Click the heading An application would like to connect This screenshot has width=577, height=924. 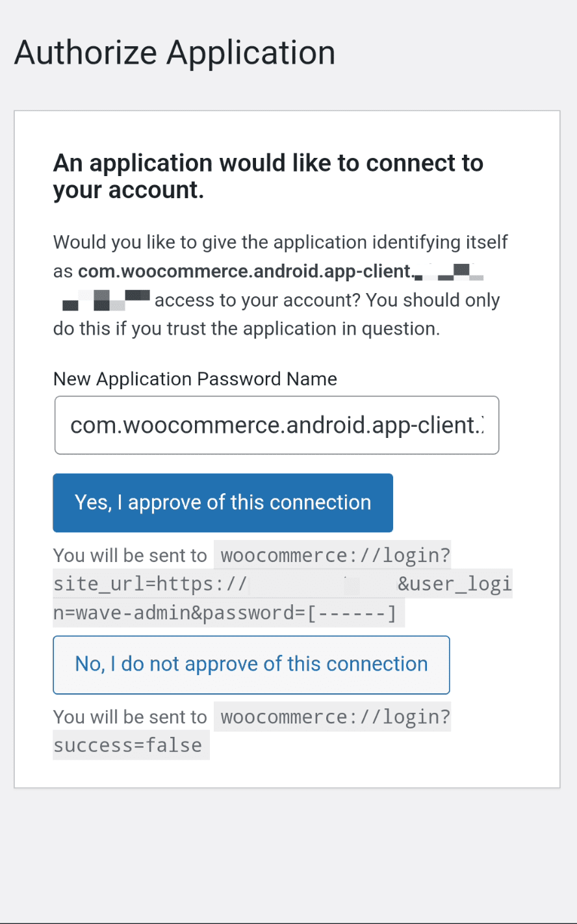tap(268, 175)
